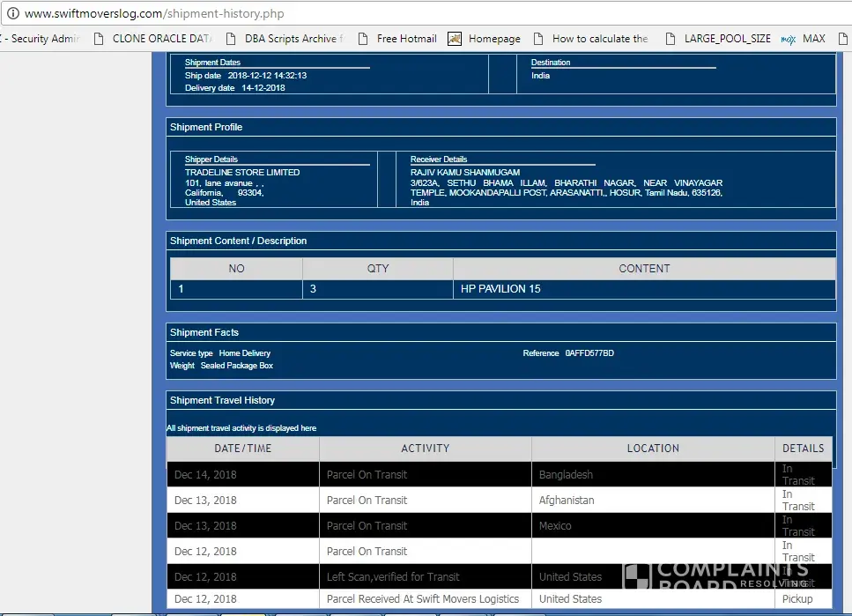Click the Bangladesh location row
Viewport: 852px width, 616px height.
pos(566,475)
